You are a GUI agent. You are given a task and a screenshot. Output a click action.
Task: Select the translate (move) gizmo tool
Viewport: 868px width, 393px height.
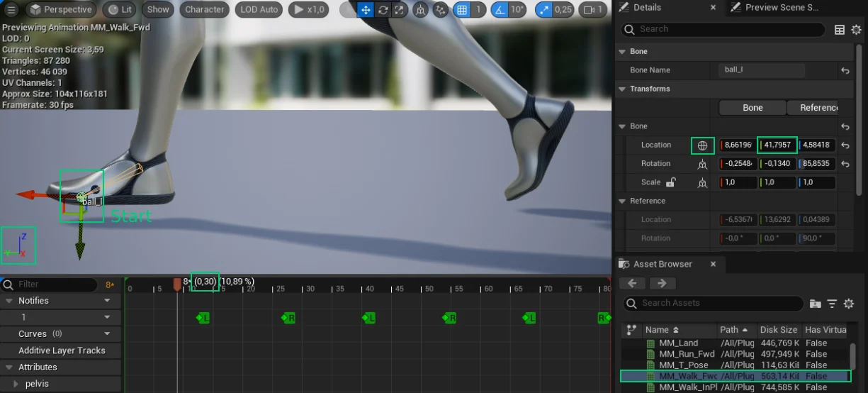coord(366,10)
